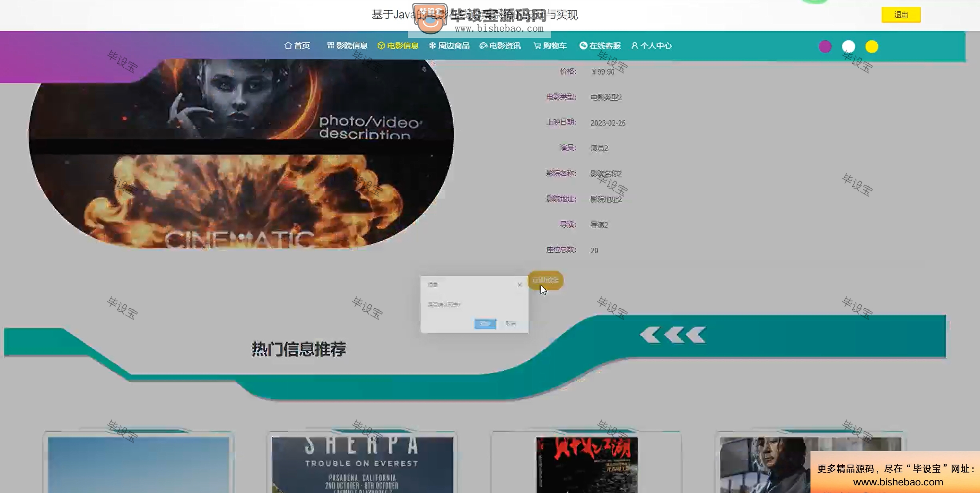Open the 周边商品 merchandise menu

point(449,45)
